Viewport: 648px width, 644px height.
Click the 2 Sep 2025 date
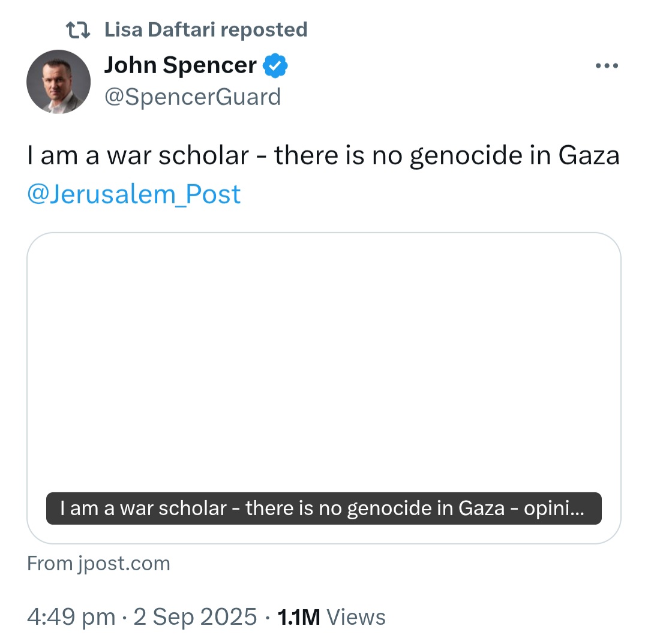[195, 617]
